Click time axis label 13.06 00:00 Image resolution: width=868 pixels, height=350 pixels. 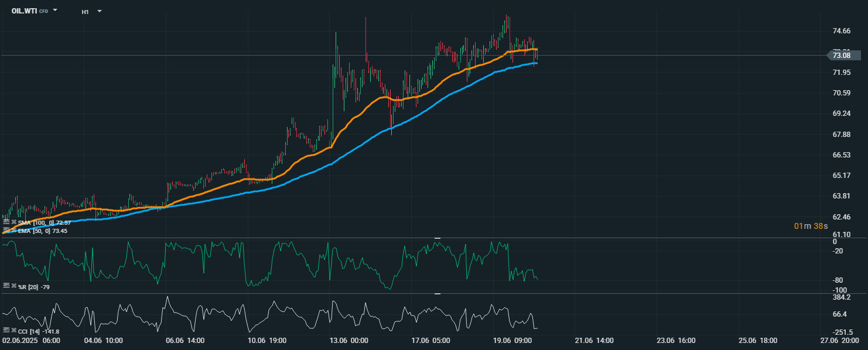(x=348, y=340)
